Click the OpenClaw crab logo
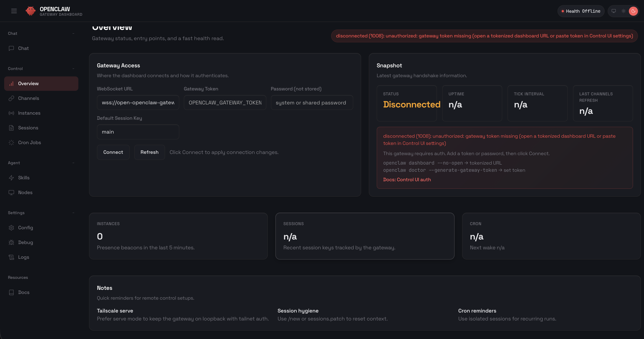This screenshot has height=339, width=644. pyautogui.click(x=30, y=11)
